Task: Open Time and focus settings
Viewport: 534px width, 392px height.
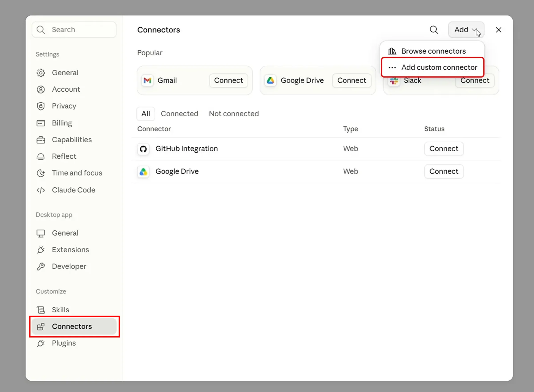Action: [74, 173]
